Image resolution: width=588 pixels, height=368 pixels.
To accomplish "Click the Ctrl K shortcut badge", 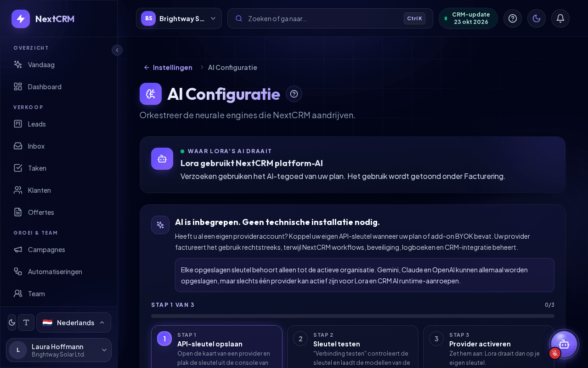I will tap(414, 18).
